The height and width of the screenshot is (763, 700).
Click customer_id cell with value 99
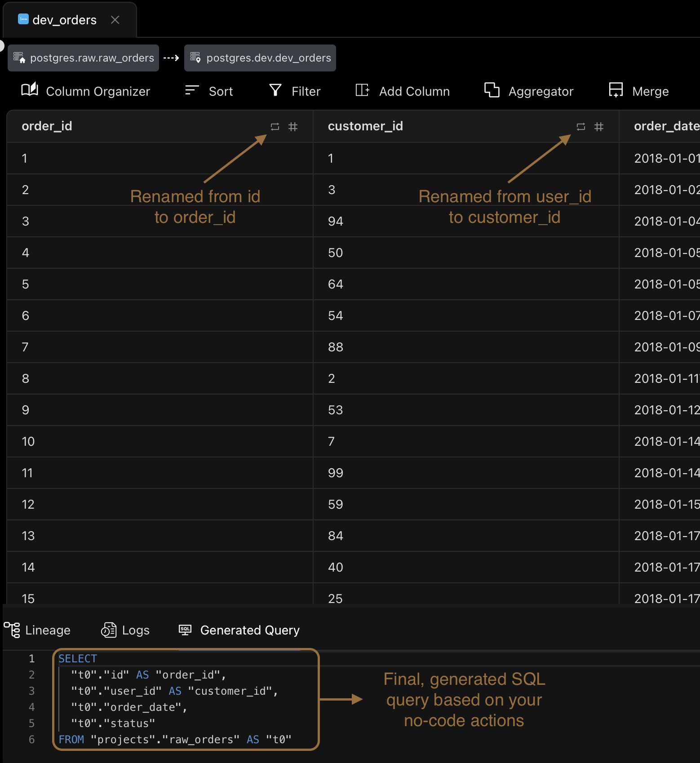pyautogui.click(x=466, y=473)
